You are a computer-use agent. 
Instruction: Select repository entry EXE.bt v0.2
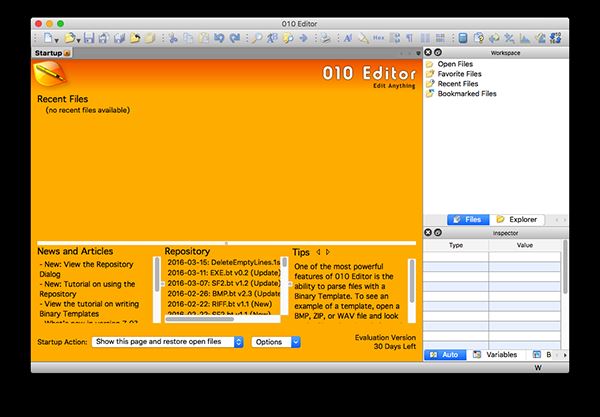[x=223, y=273]
